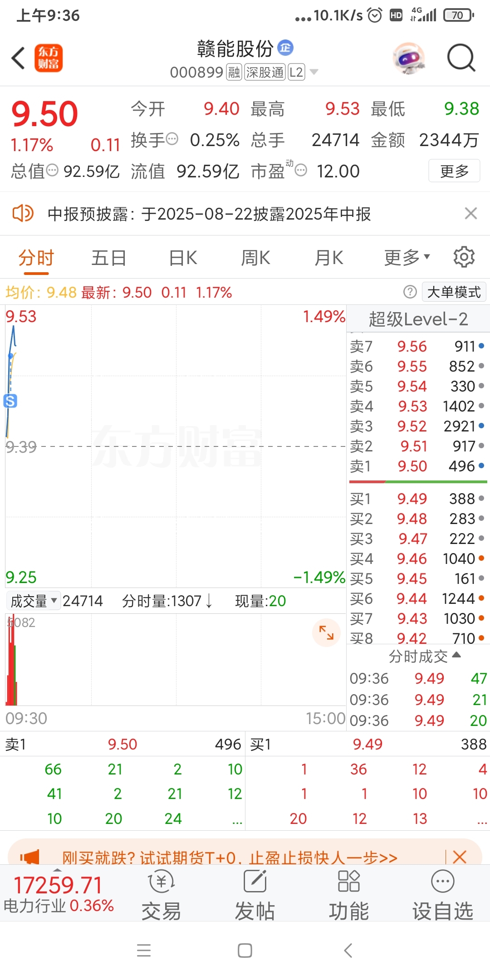The height and width of the screenshot is (980, 490).
Task: Switch to the 五日 tab
Action: [109, 257]
